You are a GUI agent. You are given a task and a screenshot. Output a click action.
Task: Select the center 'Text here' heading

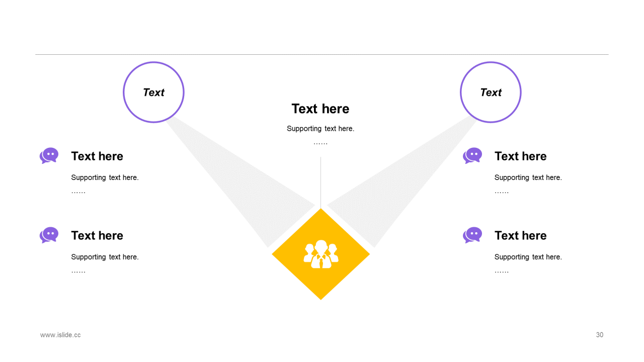pyautogui.click(x=320, y=109)
